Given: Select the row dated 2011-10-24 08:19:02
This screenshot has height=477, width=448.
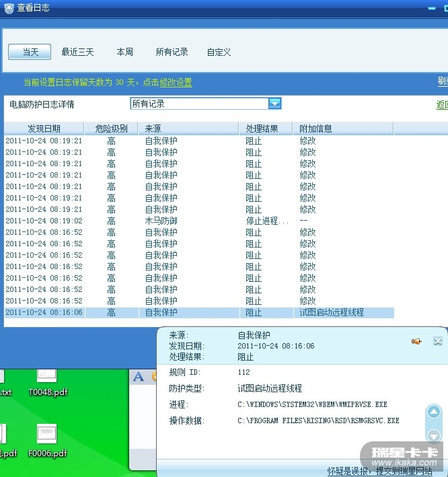Looking at the screenshot, I should (199, 221).
